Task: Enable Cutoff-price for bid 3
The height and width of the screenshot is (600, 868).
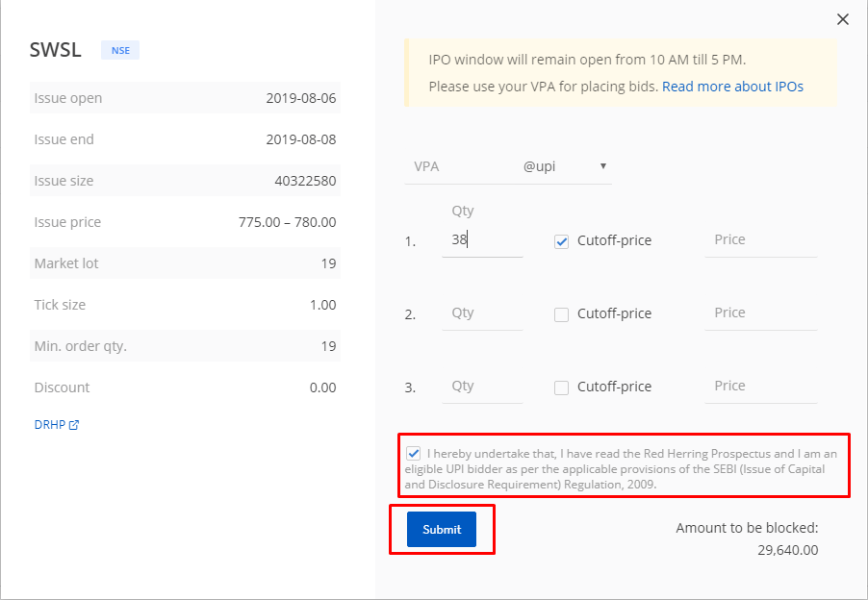Action: pos(561,387)
